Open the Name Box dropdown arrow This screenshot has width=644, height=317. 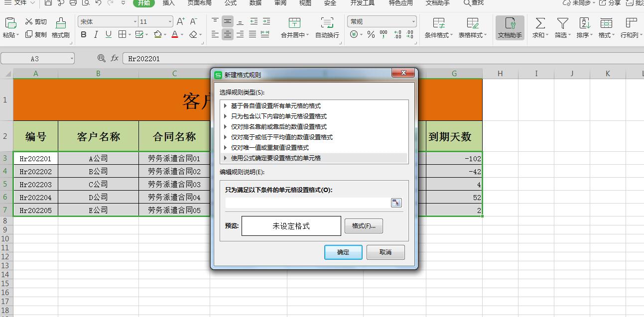click(x=72, y=59)
